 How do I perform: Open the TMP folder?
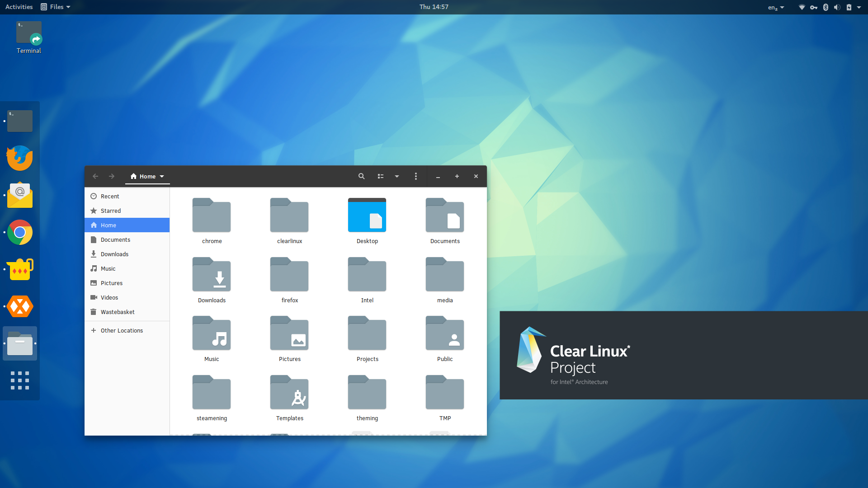pyautogui.click(x=445, y=392)
